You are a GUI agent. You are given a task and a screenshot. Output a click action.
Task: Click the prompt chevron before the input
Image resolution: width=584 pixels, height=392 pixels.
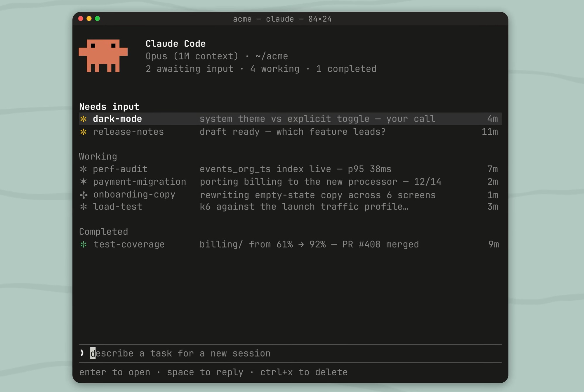click(x=82, y=353)
